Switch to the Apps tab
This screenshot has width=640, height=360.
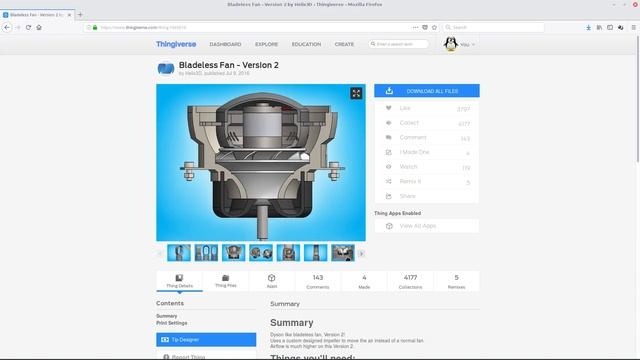click(x=272, y=281)
